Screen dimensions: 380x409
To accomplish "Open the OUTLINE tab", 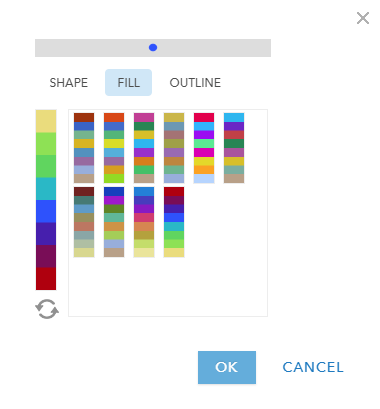I will click(x=195, y=83).
